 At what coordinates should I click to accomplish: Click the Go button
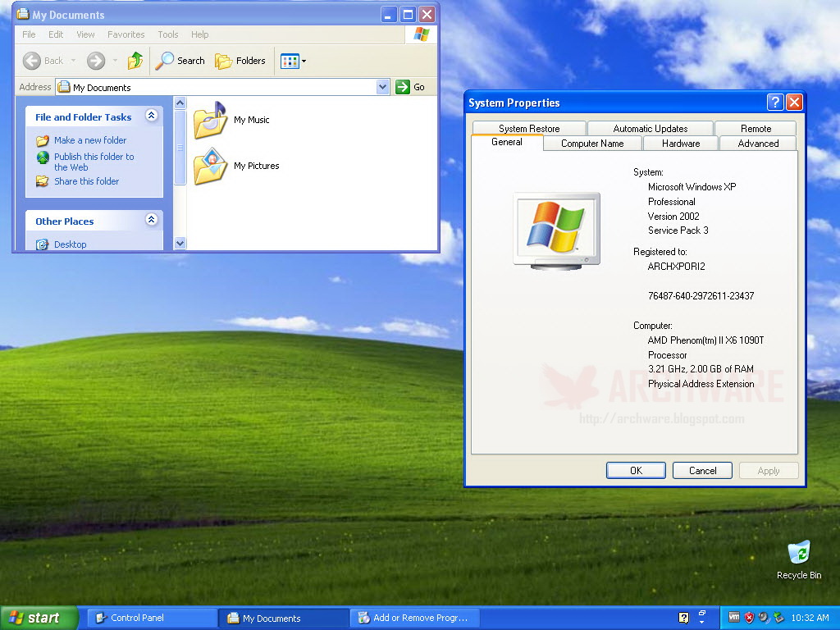[410, 87]
